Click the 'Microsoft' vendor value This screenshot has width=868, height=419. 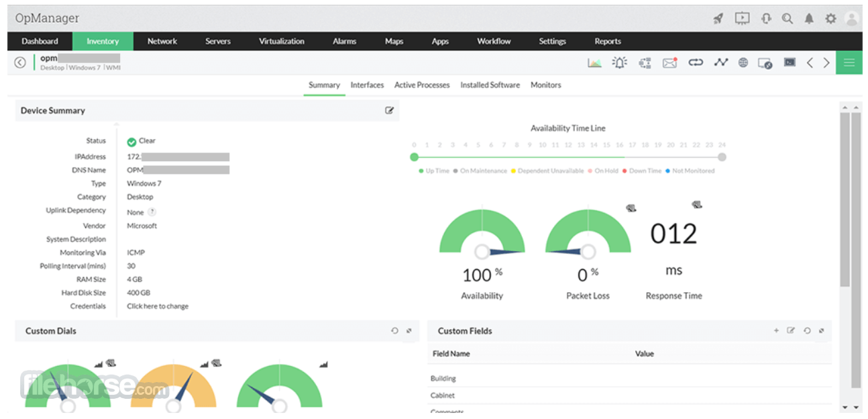(x=142, y=226)
